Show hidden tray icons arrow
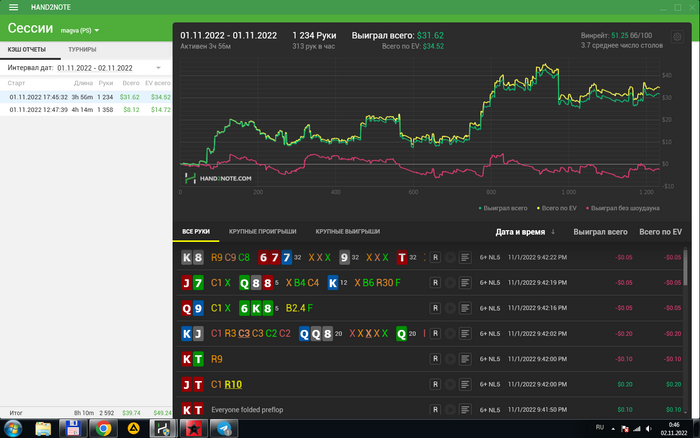 [x=613, y=429]
